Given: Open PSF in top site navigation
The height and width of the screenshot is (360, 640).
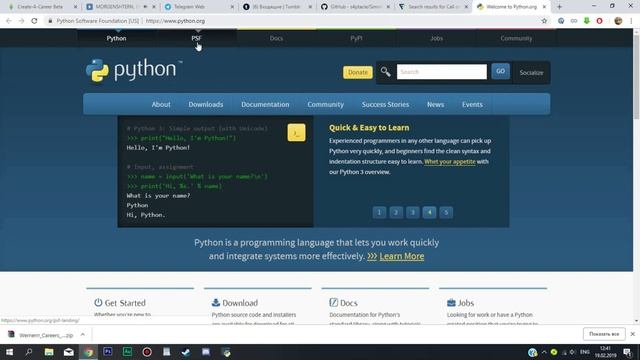Looking at the screenshot, I should pyautogui.click(x=196, y=38).
